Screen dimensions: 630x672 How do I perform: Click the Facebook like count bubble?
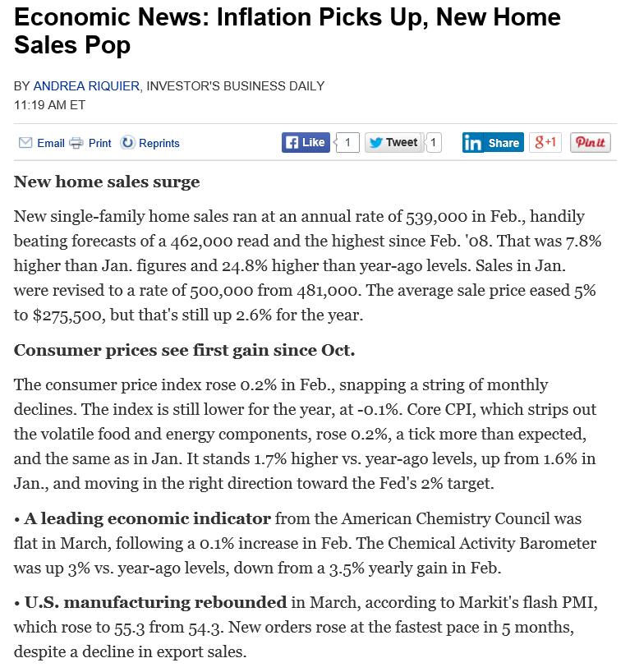(347, 142)
